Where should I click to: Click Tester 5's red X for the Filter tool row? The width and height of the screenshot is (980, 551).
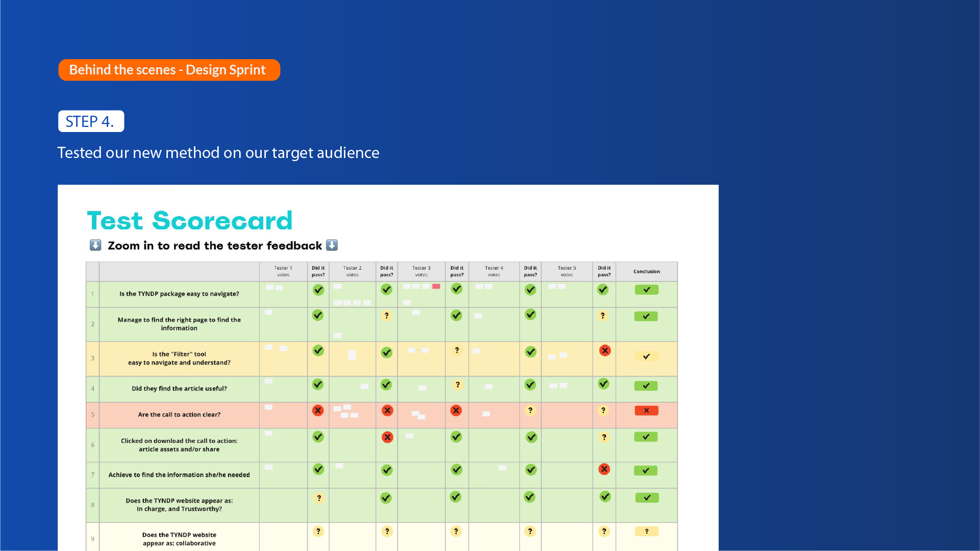605,351
